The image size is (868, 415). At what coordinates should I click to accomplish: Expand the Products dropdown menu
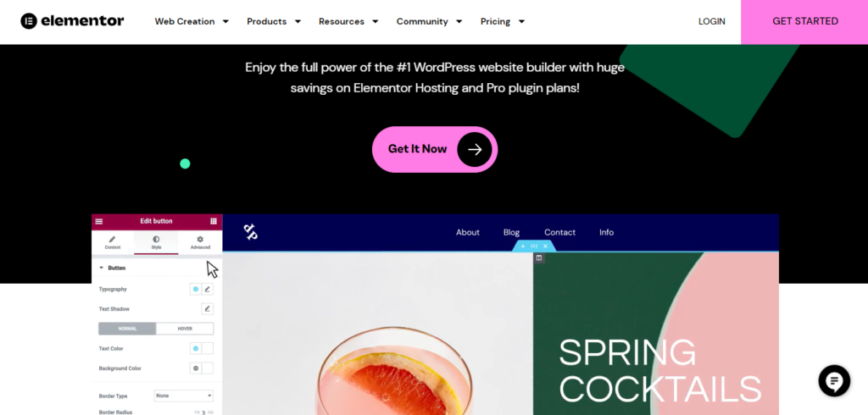click(274, 21)
